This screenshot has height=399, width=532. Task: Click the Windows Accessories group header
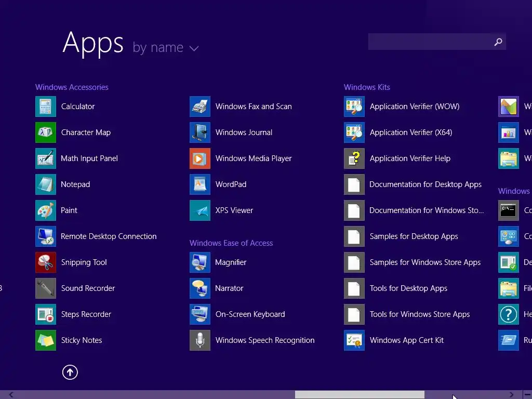72,87
